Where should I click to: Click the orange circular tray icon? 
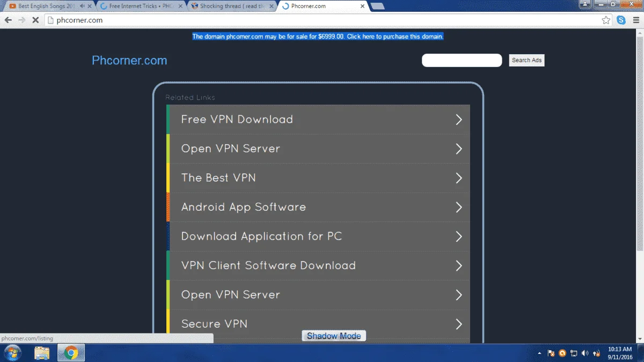pos(562,353)
